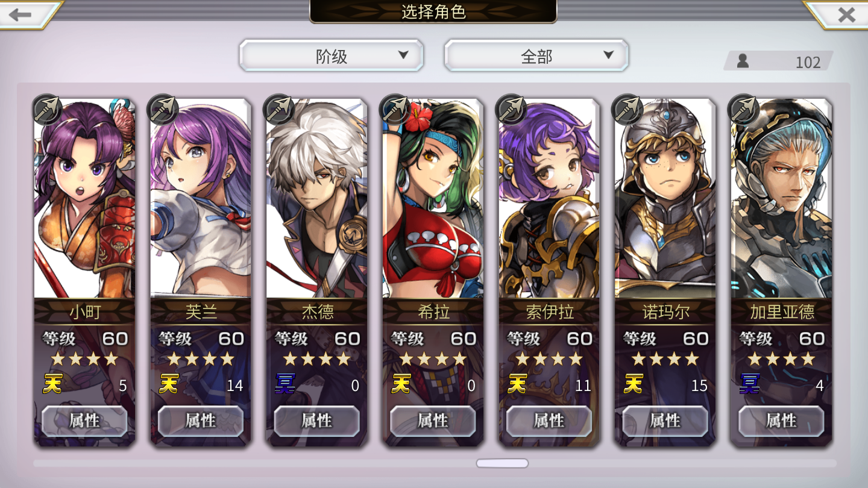The image size is (868, 488).
Task: Pick the 希拉 character portrait
Action: coord(433,199)
